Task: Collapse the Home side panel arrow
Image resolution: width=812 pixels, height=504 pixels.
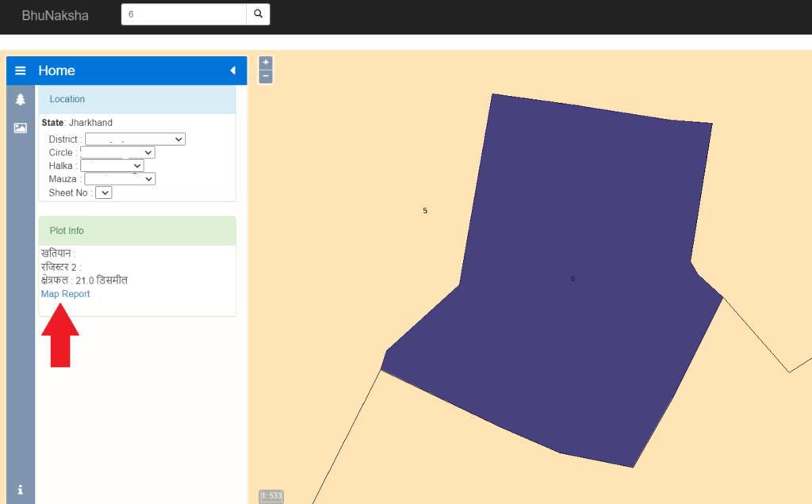Action: [x=232, y=71]
